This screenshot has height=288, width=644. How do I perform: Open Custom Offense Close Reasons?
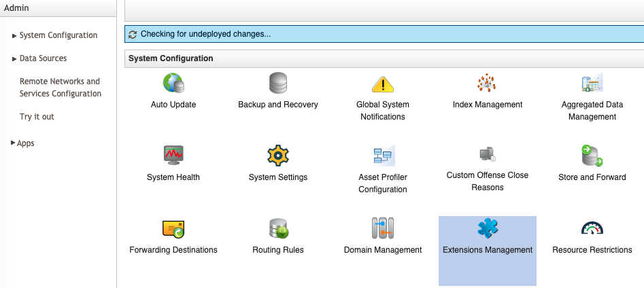pos(487,155)
